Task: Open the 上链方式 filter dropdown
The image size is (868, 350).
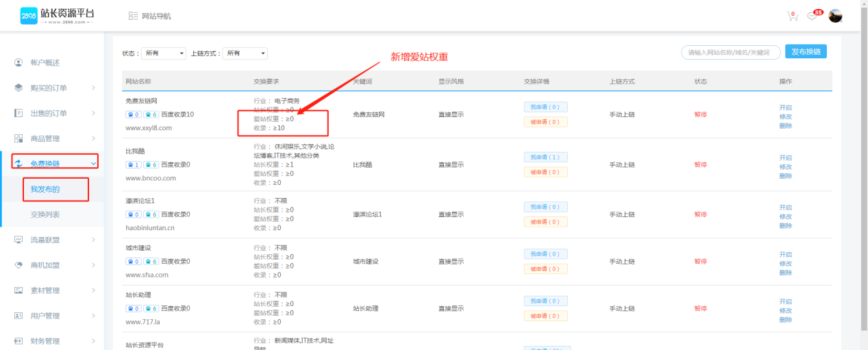Action: click(245, 53)
